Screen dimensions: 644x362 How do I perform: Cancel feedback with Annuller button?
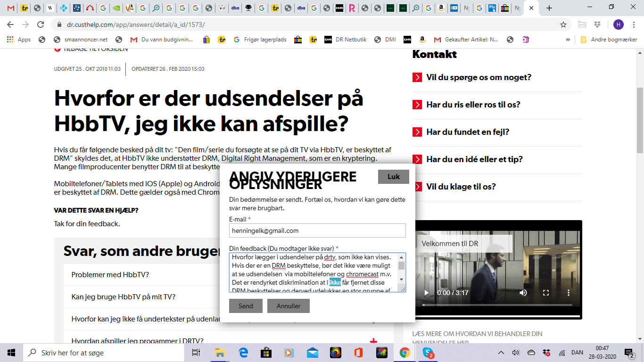(x=289, y=306)
